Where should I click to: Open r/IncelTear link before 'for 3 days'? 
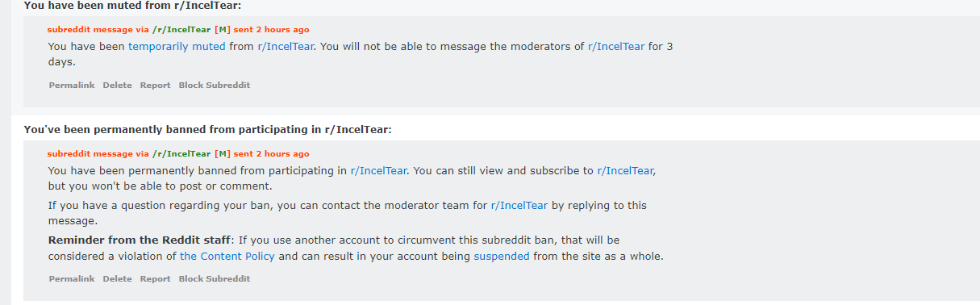(616, 46)
